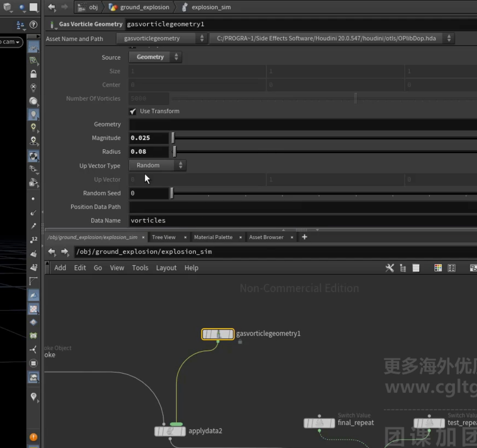Click the lock icon in viewport sidebar

33,74
